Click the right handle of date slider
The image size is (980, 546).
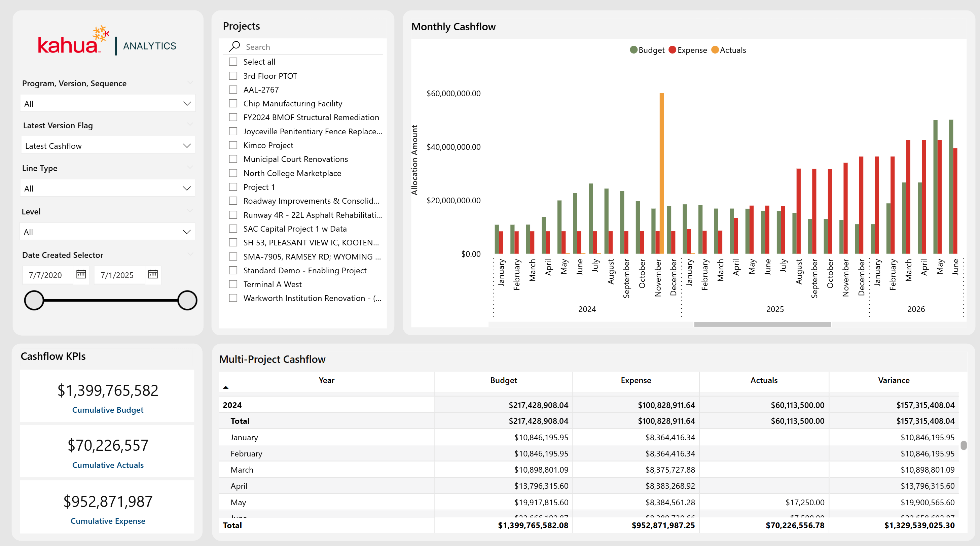pyautogui.click(x=187, y=300)
